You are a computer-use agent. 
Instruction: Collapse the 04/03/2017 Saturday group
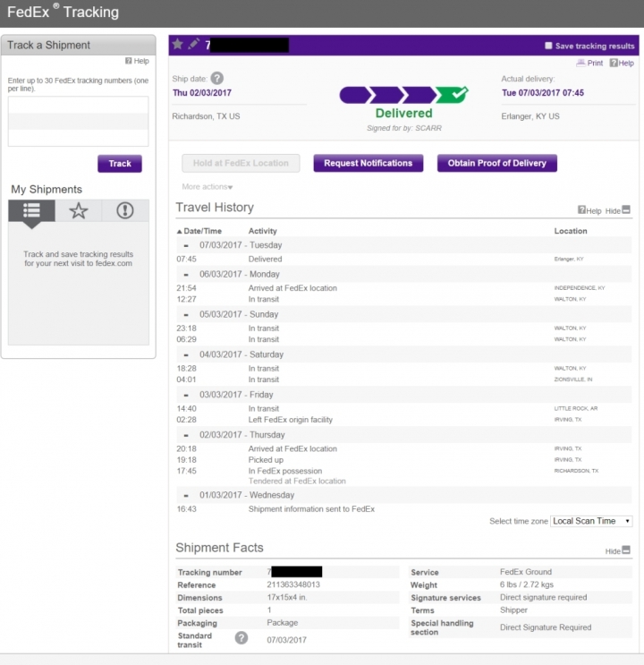point(186,355)
